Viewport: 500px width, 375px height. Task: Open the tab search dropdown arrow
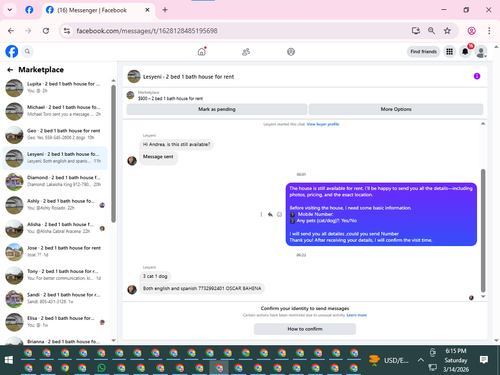point(10,10)
